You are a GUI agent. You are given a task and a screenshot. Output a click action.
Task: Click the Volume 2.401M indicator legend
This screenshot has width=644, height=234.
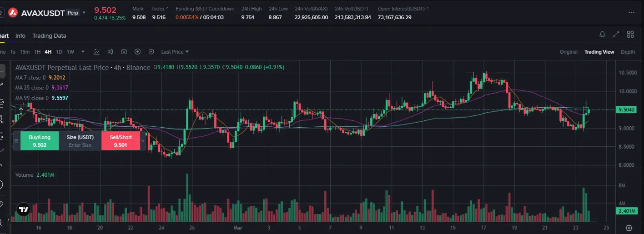pyautogui.click(x=35, y=175)
